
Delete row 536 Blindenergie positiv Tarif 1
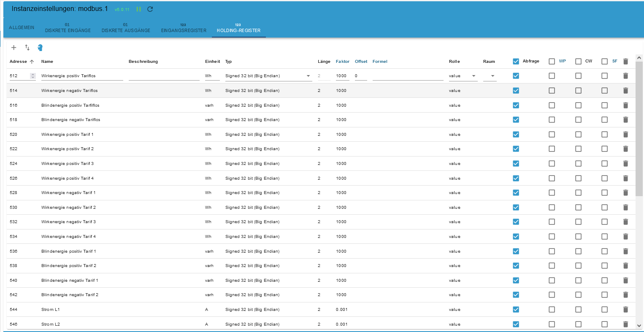tap(625, 251)
